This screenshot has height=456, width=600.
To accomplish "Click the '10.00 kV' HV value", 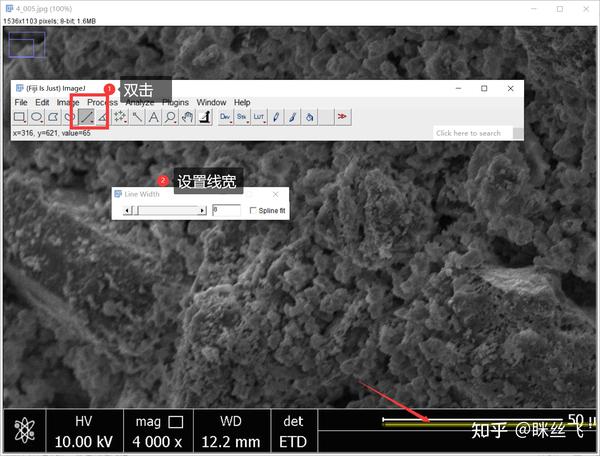I will pyautogui.click(x=84, y=442).
